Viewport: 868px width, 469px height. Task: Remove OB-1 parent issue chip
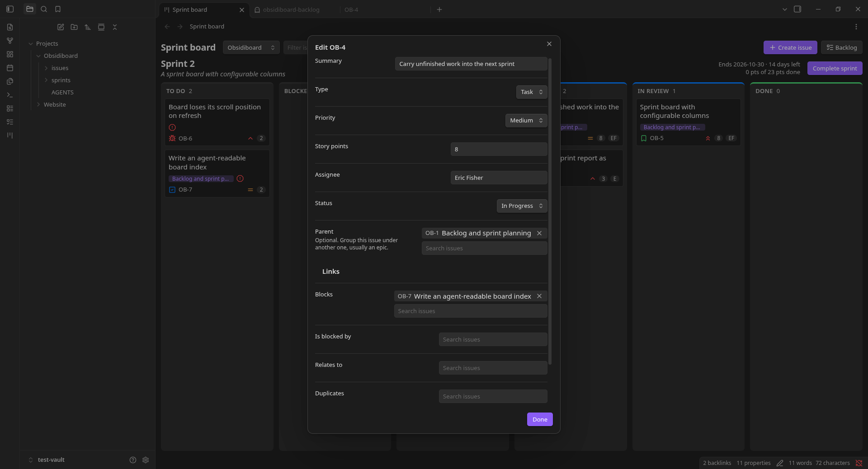539,233
